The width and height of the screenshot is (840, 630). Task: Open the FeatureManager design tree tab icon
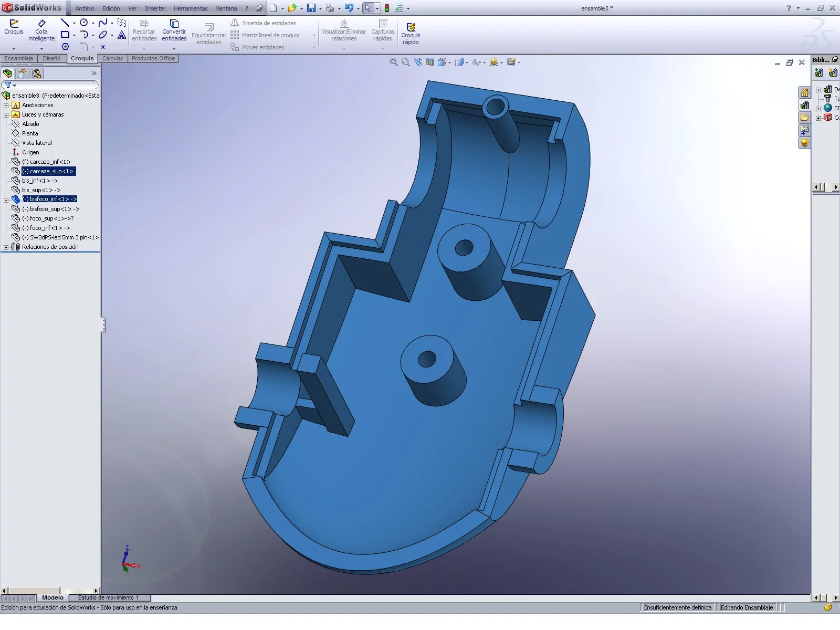coord(7,73)
